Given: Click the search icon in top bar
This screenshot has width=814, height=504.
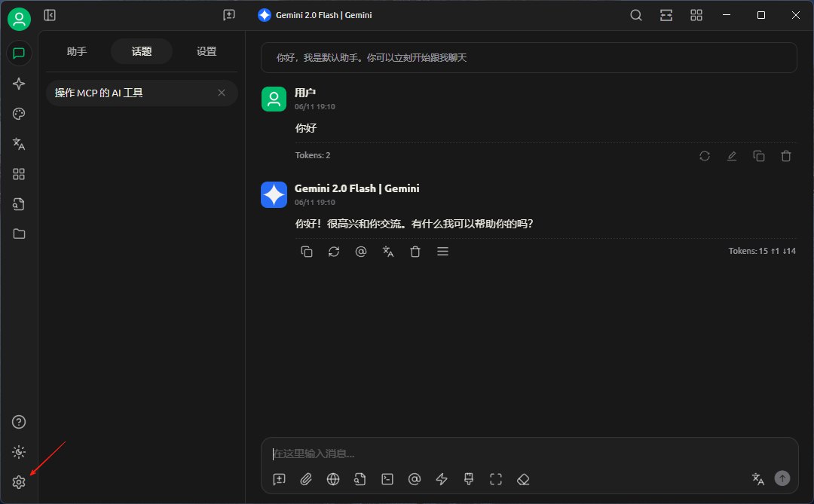Looking at the screenshot, I should [x=636, y=15].
